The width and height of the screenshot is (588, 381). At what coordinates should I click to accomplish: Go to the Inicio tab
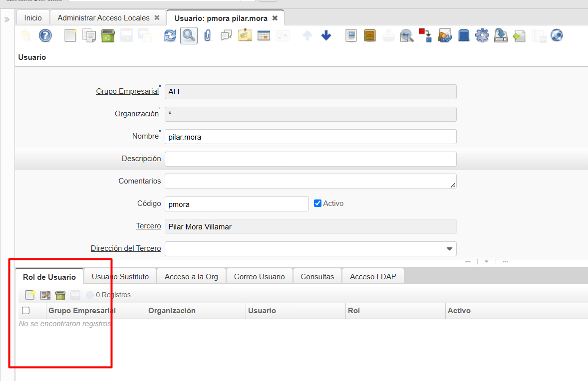click(33, 17)
